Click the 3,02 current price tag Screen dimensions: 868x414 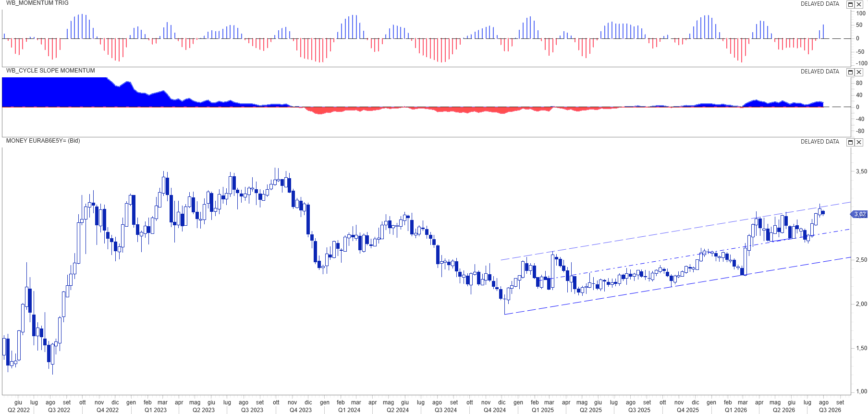pos(859,214)
